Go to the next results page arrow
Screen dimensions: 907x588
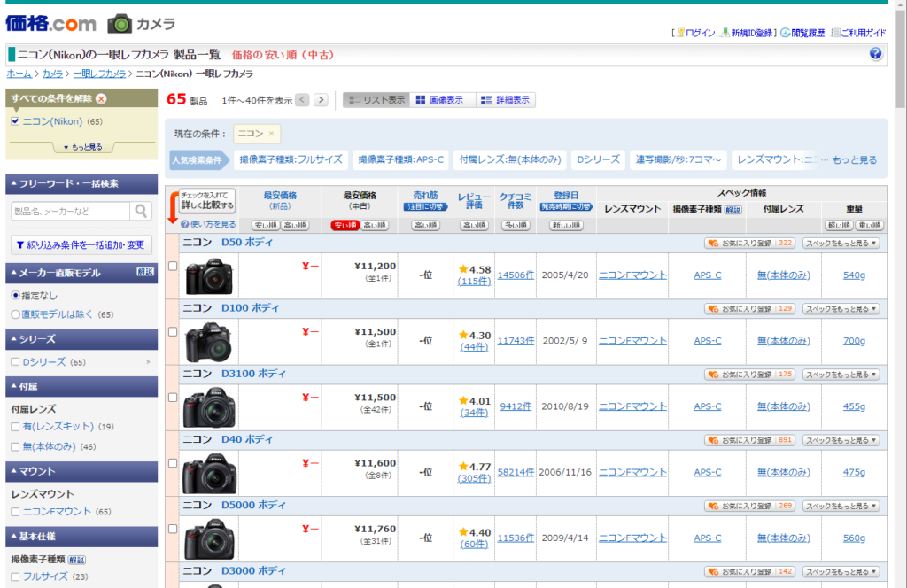[321, 100]
